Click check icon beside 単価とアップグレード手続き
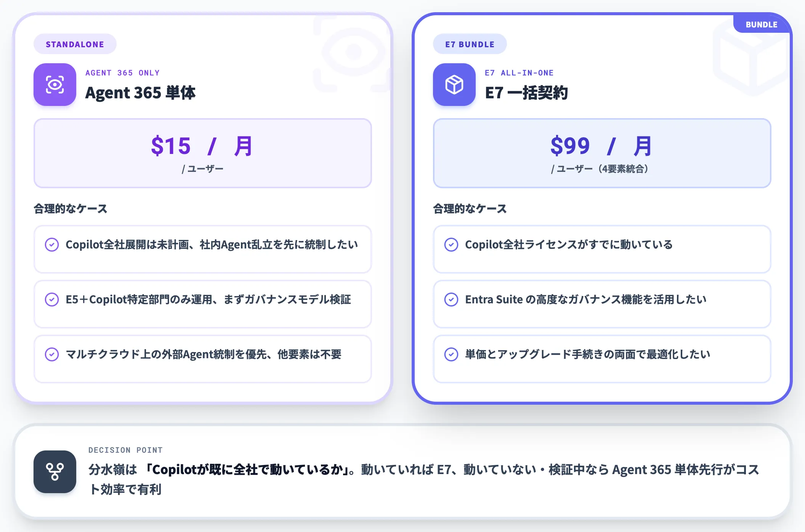 (x=451, y=354)
